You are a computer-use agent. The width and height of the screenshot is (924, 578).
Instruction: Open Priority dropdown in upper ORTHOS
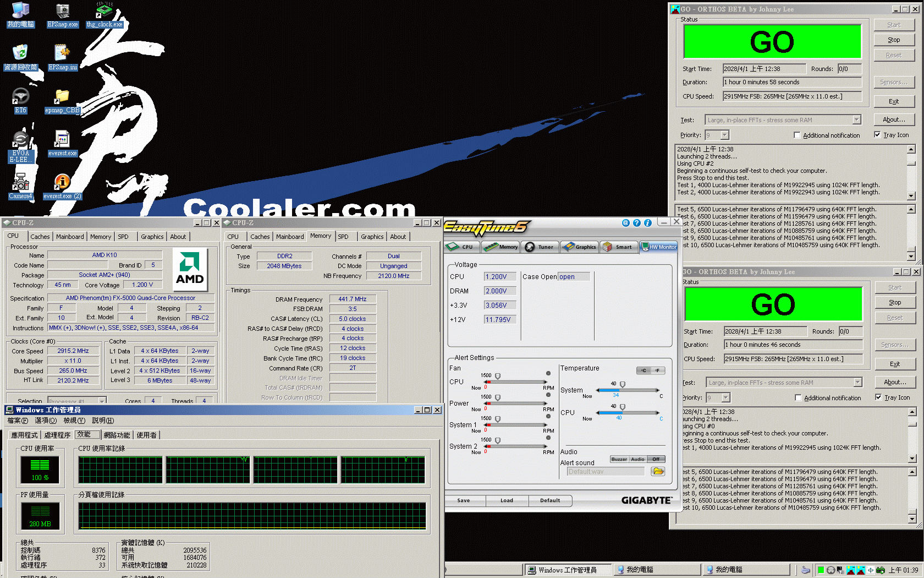724,135
